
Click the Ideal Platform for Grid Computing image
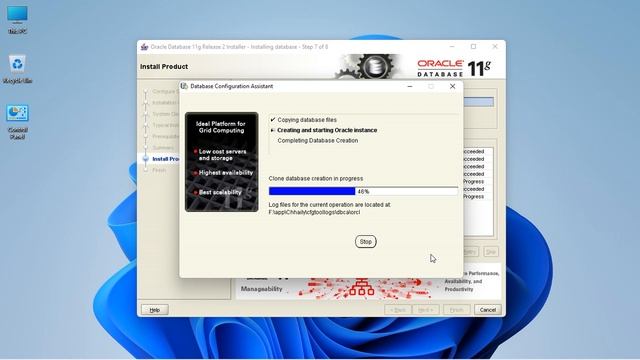pyautogui.click(x=222, y=162)
